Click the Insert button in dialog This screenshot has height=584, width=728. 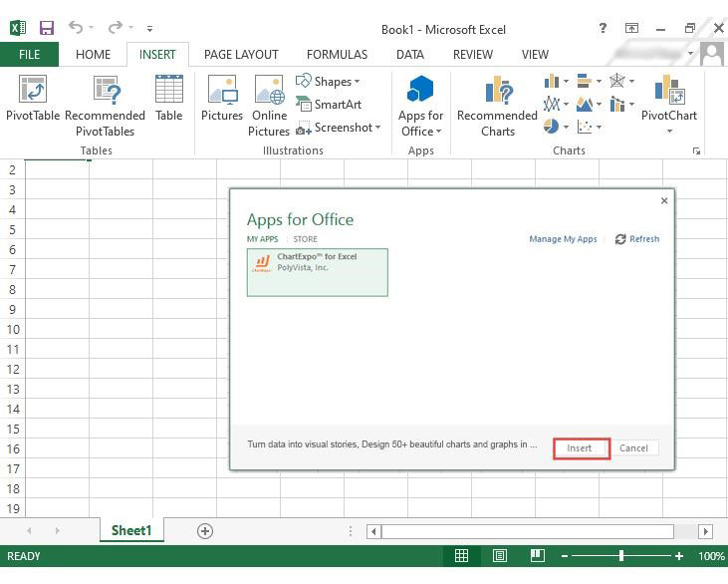(581, 448)
